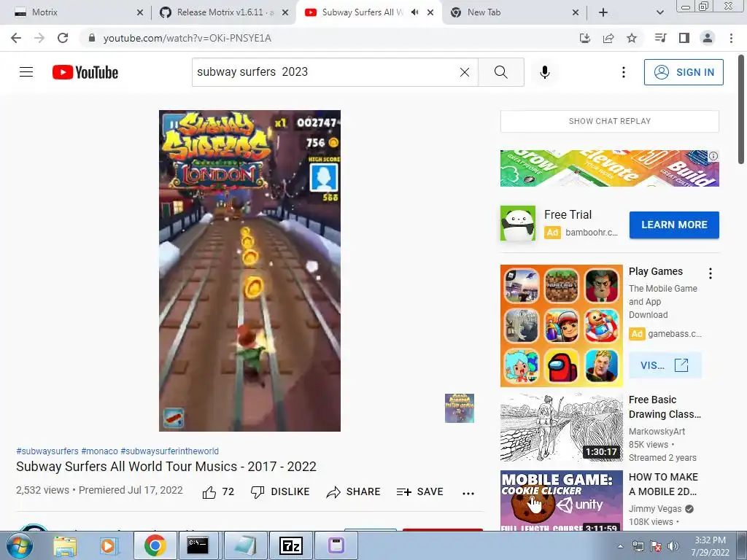This screenshot has width=747, height=560.
Task: Open the media controls icon in toolbar
Action: pyautogui.click(x=660, y=38)
